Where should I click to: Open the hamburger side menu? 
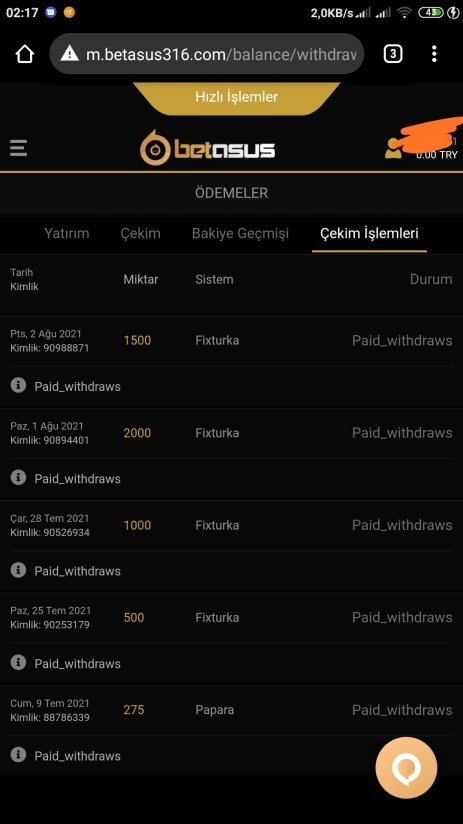[x=18, y=148]
